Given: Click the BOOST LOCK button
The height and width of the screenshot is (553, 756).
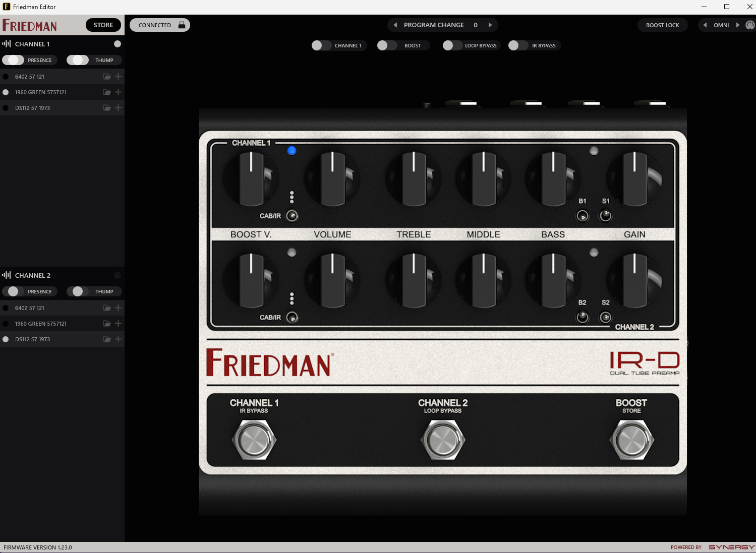Looking at the screenshot, I should pyautogui.click(x=662, y=25).
